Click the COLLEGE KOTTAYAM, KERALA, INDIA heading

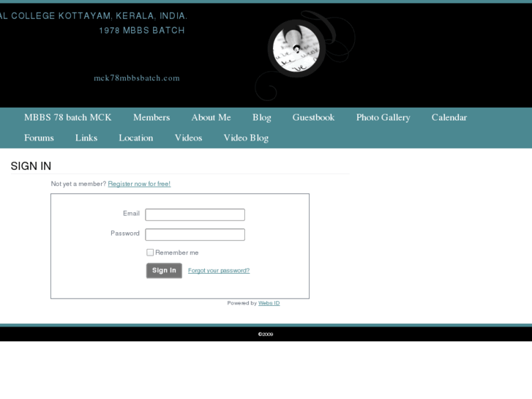94,16
